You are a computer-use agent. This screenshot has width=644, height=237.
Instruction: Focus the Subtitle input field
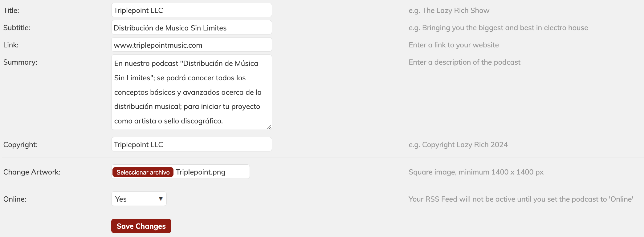point(191,28)
